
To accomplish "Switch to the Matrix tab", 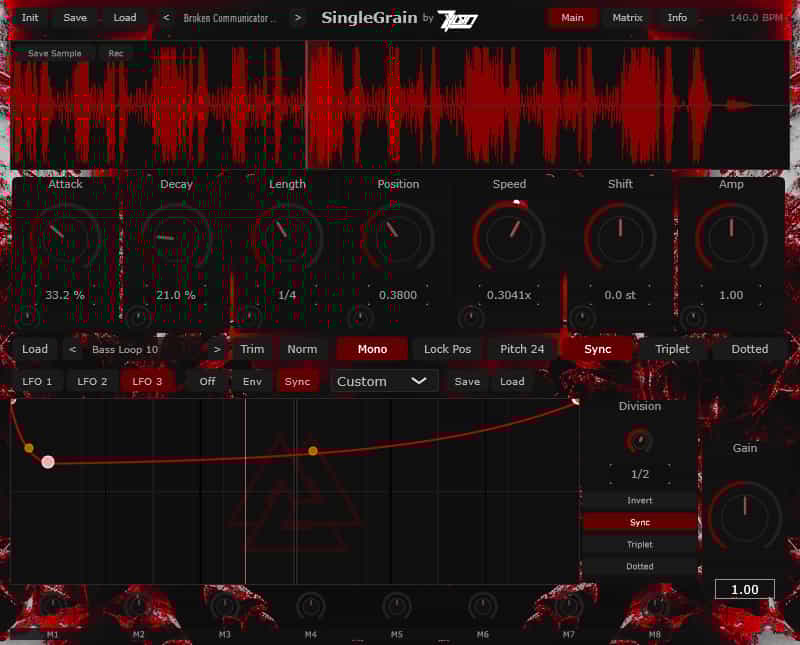I will coord(626,17).
